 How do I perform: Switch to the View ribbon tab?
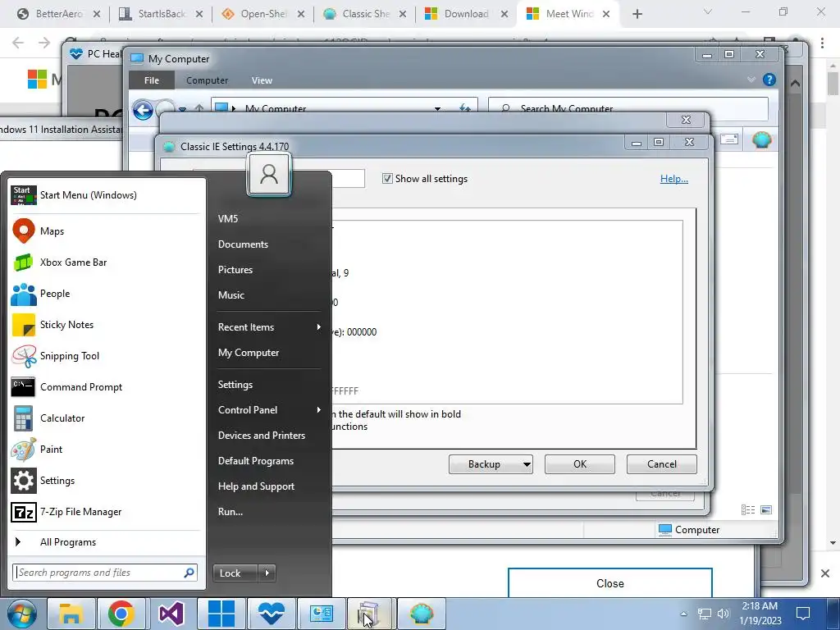pos(262,80)
